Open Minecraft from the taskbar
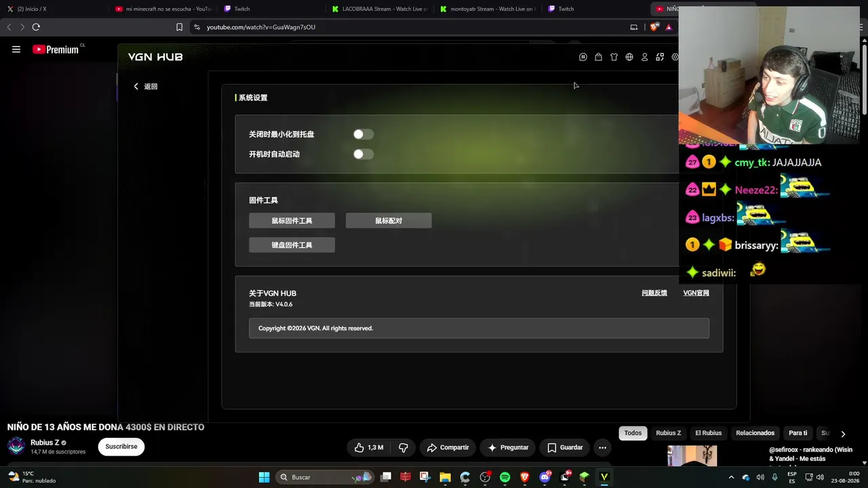This screenshot has width=868, height=488. (x=584, y=477)
